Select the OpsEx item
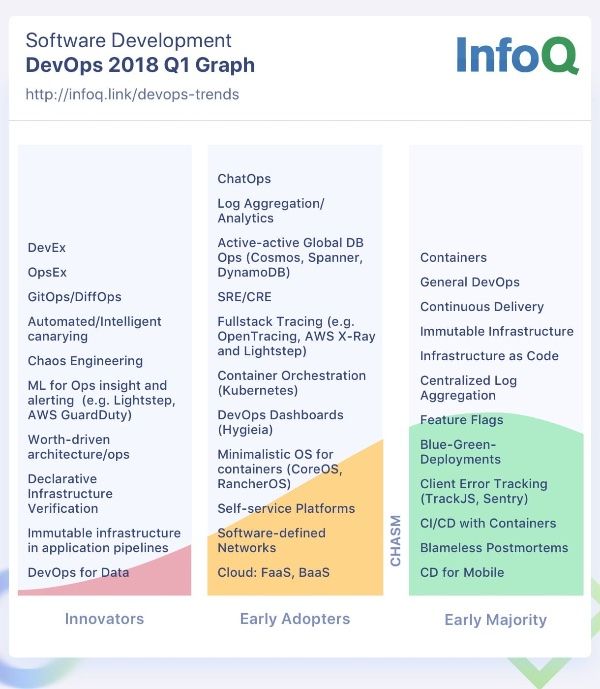600x689 pixels. [47, 272]
